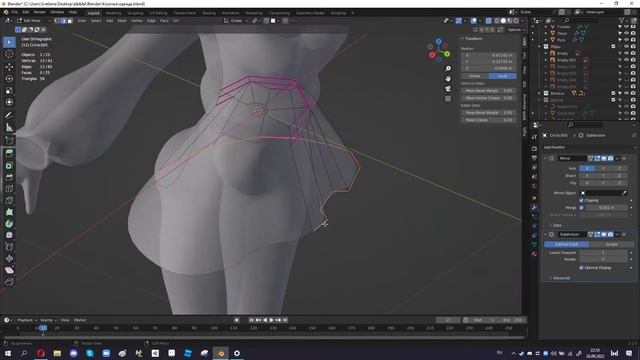Screen dimensions: 640x360
Task: Select the Move tool
Action: [9, 67]
